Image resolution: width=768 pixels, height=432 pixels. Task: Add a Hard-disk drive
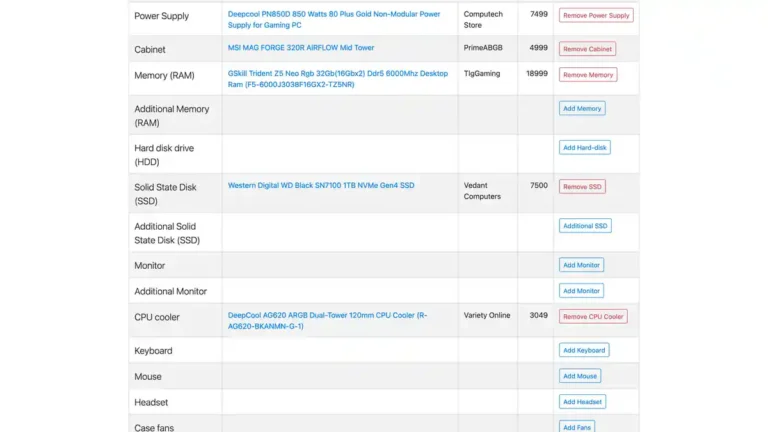click(x=584, y=147)
